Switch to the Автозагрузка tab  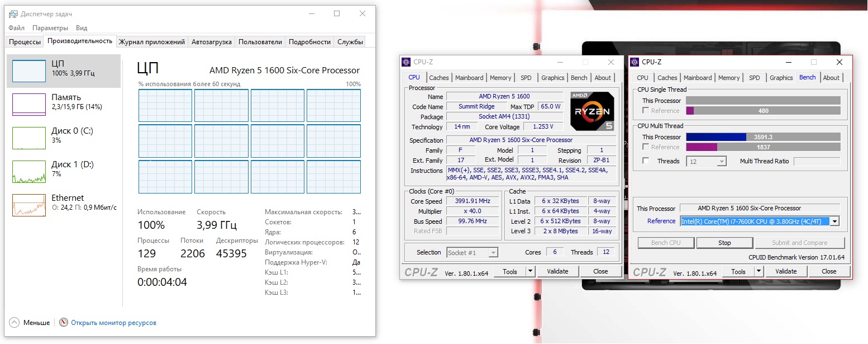coord(211,42)
